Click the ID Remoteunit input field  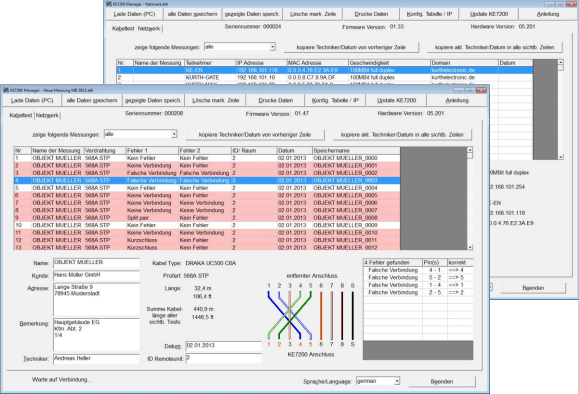223,358
